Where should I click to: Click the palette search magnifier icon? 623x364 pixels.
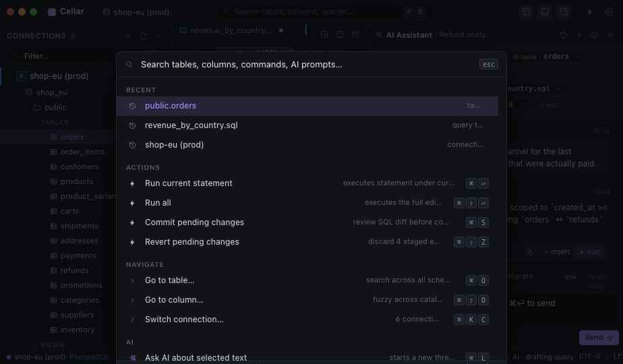[129, 65]
